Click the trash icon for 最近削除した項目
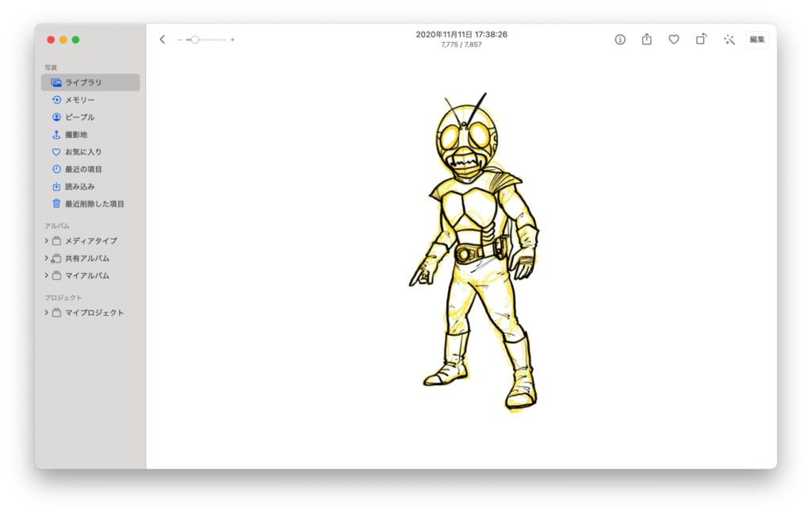The width and height of the screenshot is (812, 515). point(56,204)
